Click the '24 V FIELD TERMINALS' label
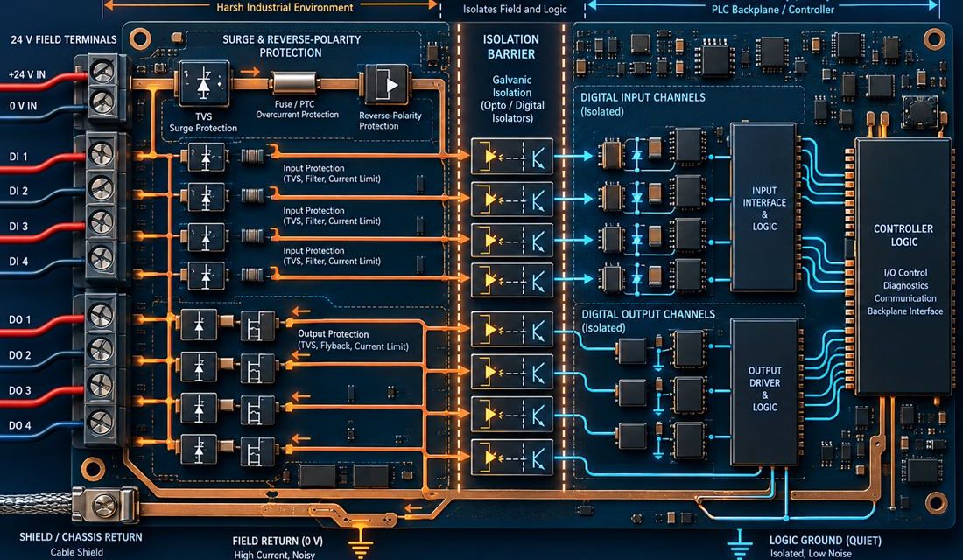Screen dimensions: 963x560 coord(64,39)
